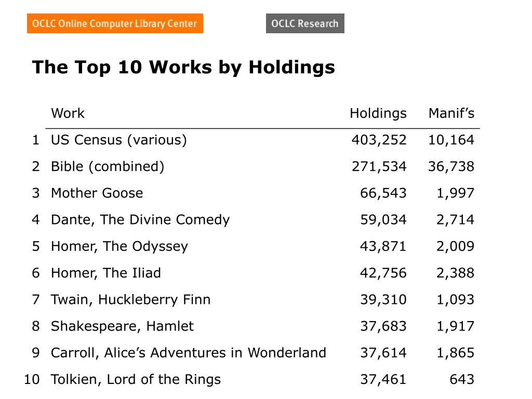Click the OCLC Online Computer Library Center banner
The height and width of the screenshot is (399, 532).
115,23
